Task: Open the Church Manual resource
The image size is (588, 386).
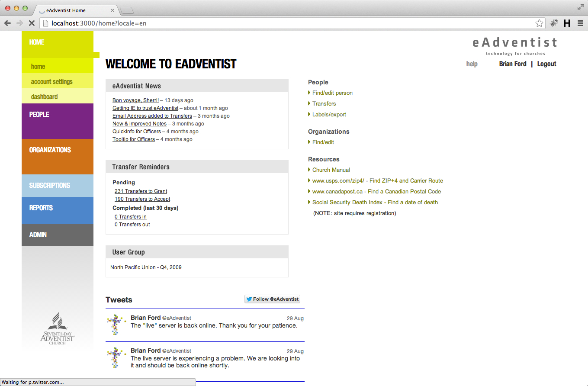Action: [x=331, y=170]
